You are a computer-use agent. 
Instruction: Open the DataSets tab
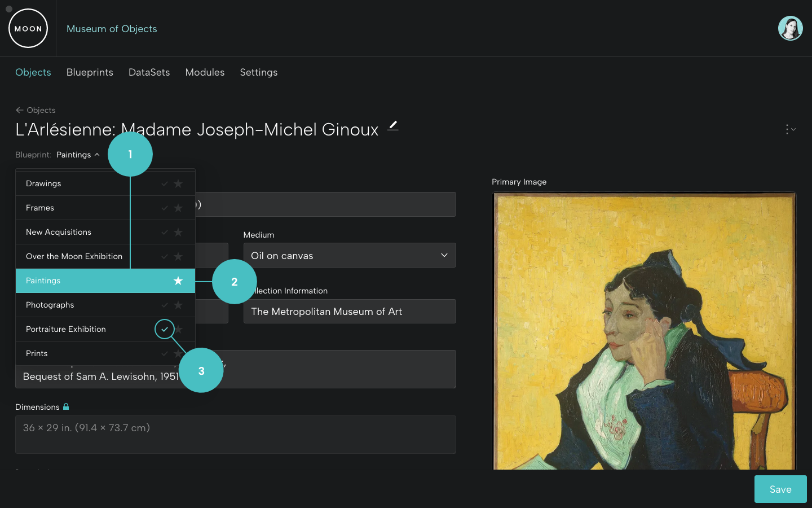149,72
